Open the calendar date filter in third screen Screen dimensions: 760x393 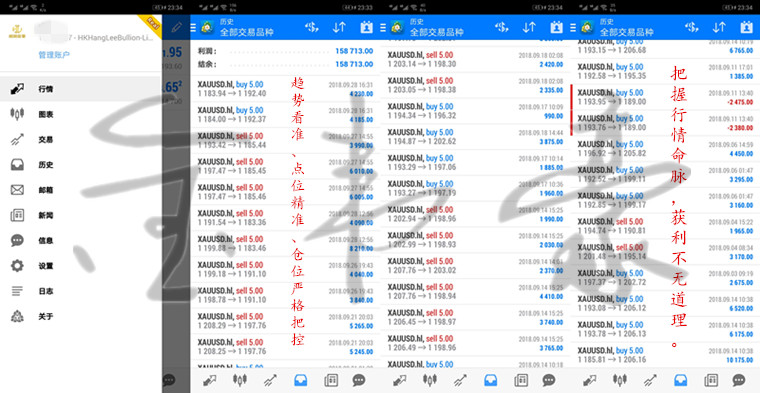point(556,28)
